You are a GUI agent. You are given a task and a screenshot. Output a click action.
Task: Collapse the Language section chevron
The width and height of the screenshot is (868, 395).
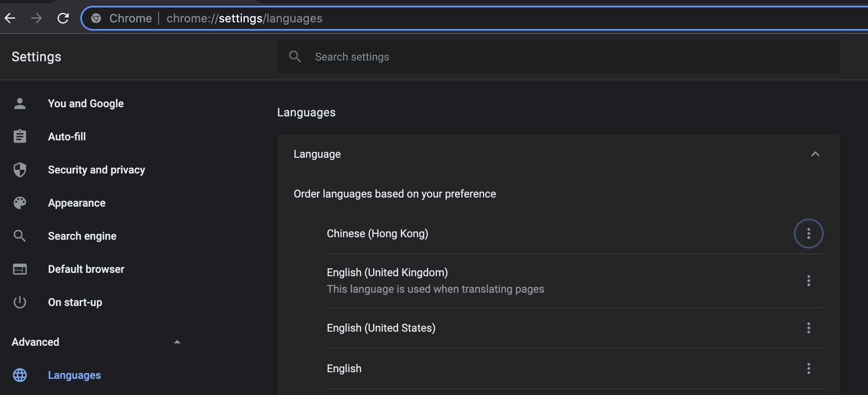point(815,154)
